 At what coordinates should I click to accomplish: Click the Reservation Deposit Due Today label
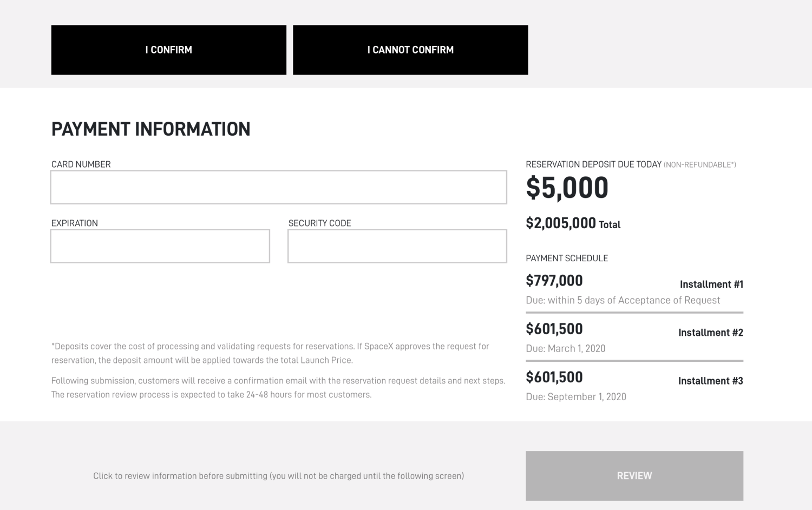pyautogui.click(x=593, y=164)
